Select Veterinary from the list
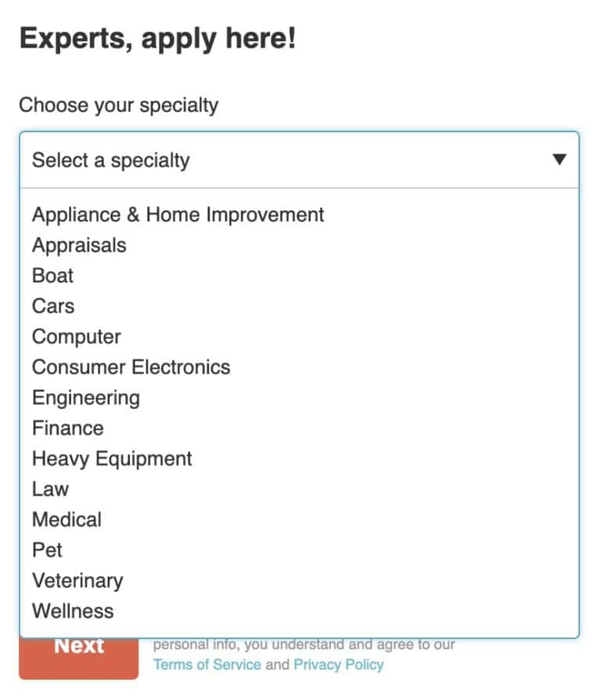The image size is (601, 700). coord(77,581)
